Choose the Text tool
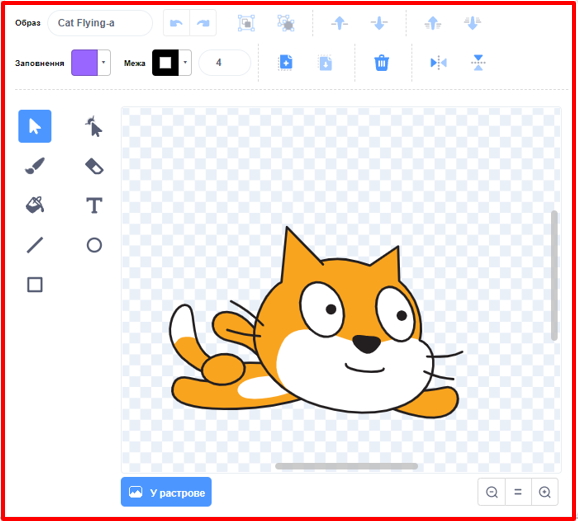578x522 pixels. (x=94, y=205)
